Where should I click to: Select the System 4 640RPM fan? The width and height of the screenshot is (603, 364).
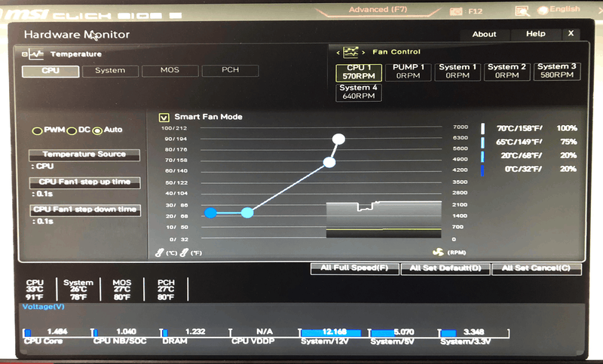[x=359, y=92]
